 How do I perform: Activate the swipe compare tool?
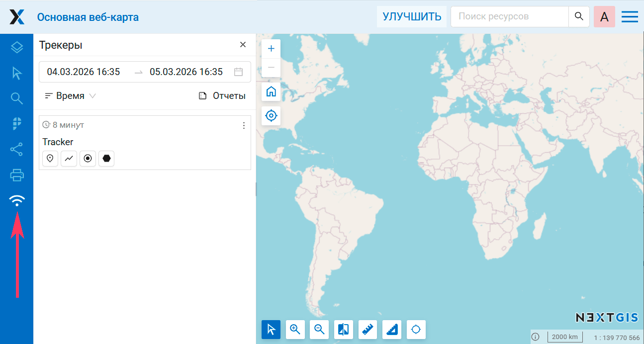[344, 329]
